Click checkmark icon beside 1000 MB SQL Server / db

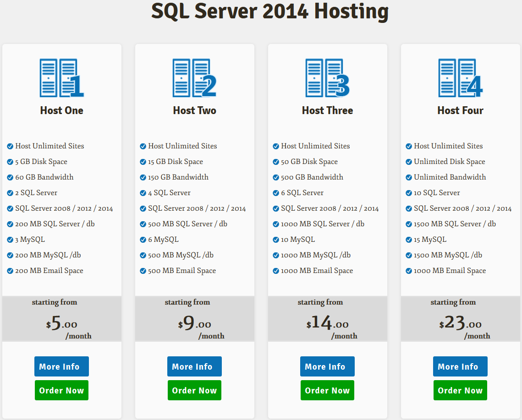click(x=275, y=224)
